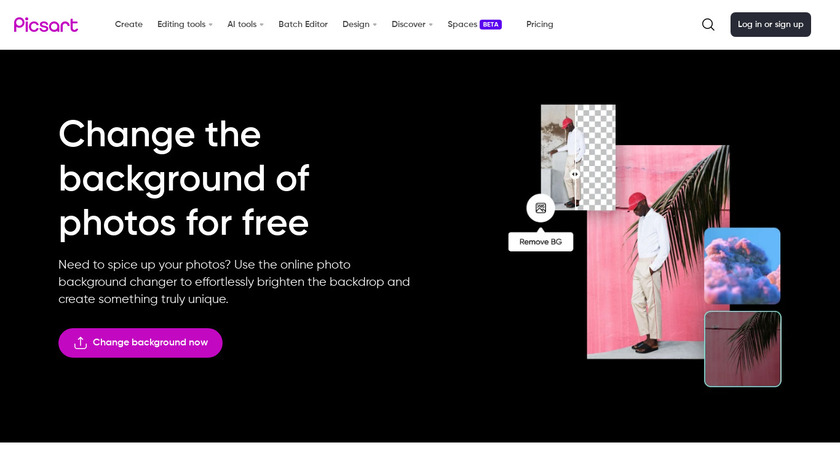Click Log in or sign up button
The width and height of the screenshot is (840, 472).
point(770,25)
